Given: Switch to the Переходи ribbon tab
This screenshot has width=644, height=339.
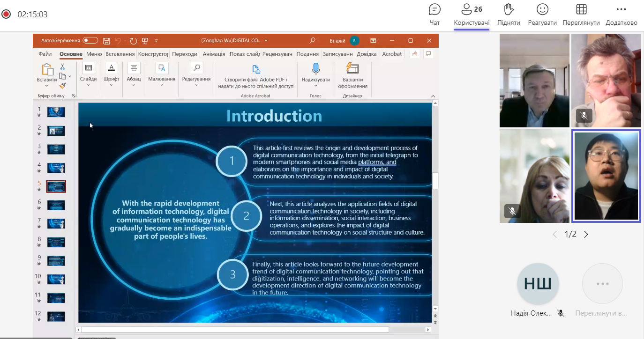Looking at the screenshot, I should click(x=185, y=54).
